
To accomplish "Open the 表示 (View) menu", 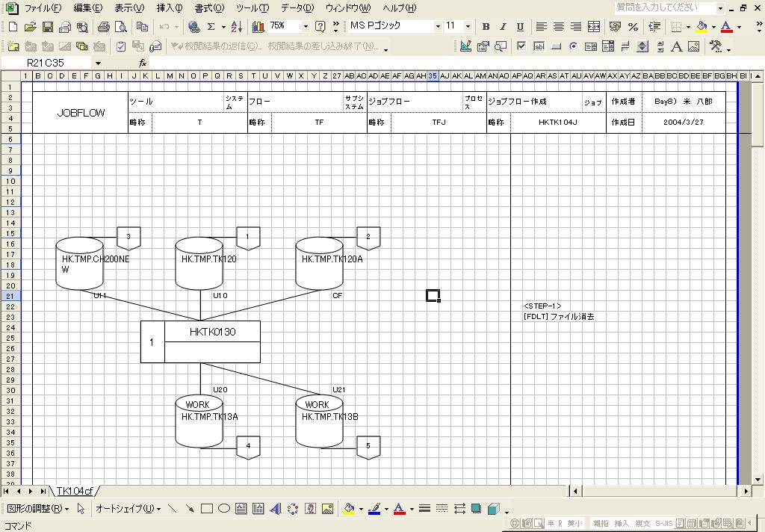I will pos(129,7).
